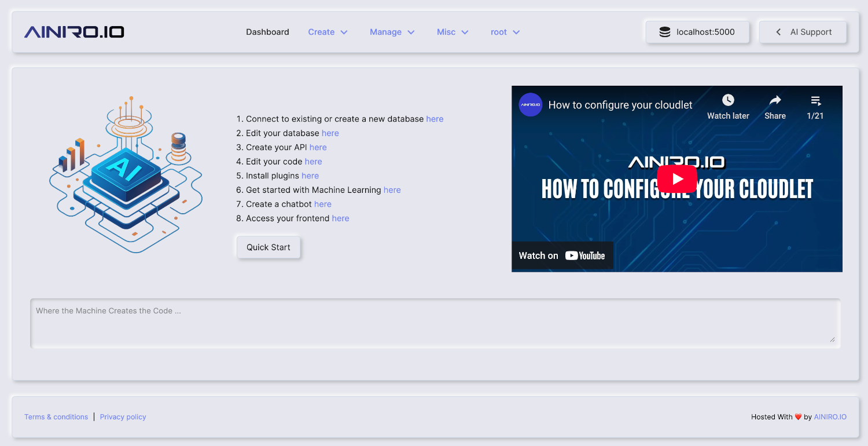Click the video title 'How to configure your cloudlet'
The height and width of the screenshot is (446, 868).
[x=620, y=105]
